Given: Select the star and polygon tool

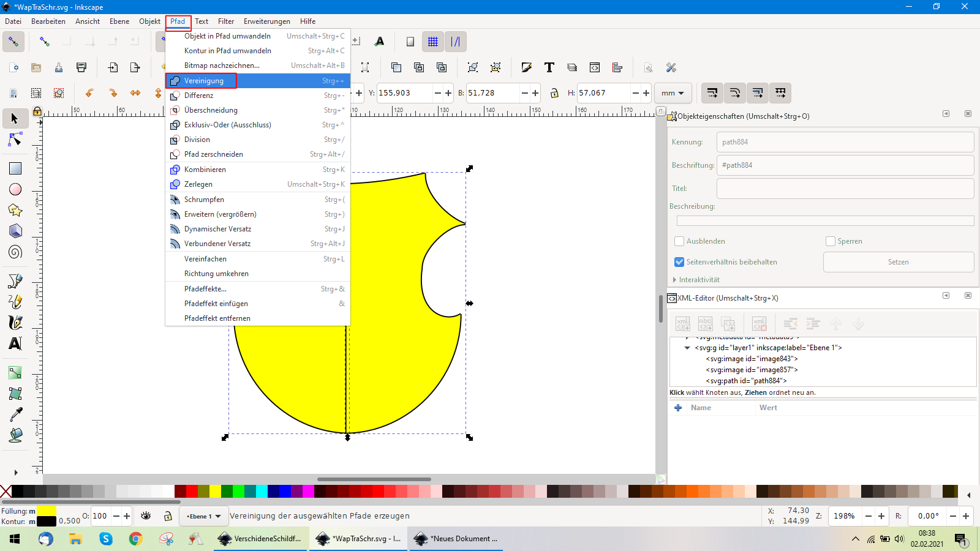Looking at the screenshot, I should pos(15,211).
